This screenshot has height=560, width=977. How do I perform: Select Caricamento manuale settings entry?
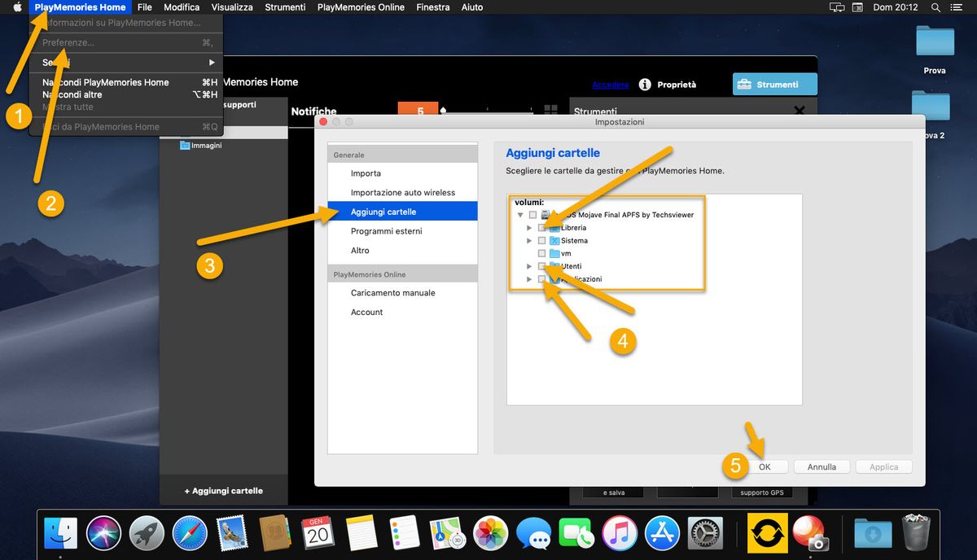click(x=392, y=293)
